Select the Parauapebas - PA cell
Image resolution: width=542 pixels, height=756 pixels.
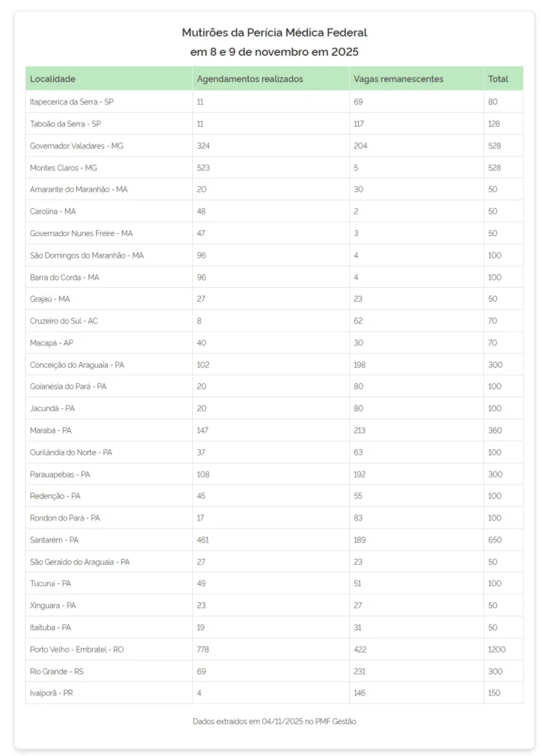click(x=60, y=474)
